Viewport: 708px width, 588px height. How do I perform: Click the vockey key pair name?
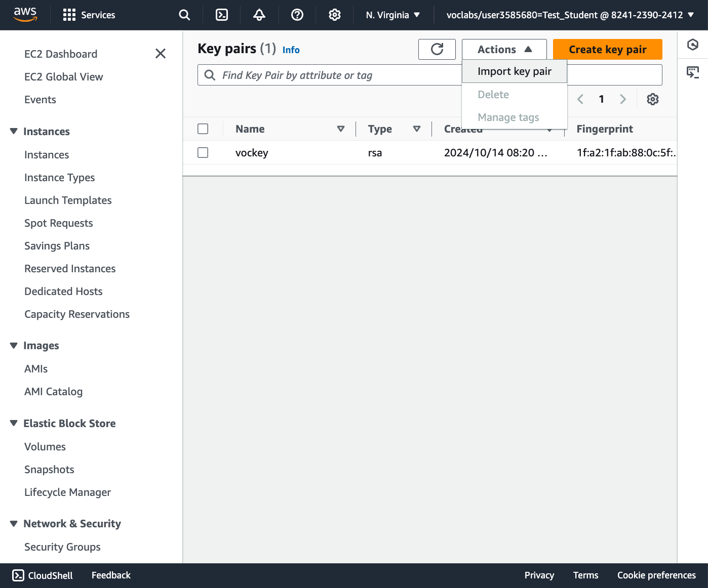[x=252, y=153]
